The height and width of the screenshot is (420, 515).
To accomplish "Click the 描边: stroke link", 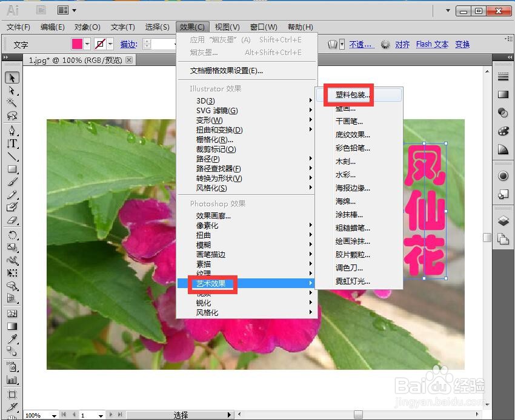I will click(129, 44).
